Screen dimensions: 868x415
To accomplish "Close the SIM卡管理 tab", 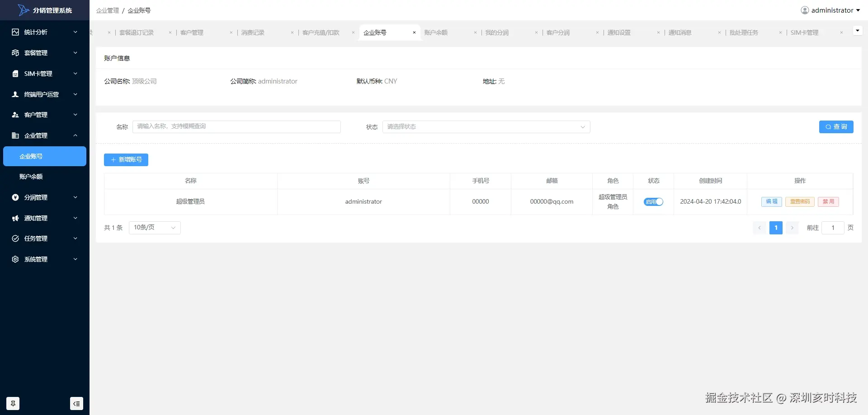I will [841, 33].
